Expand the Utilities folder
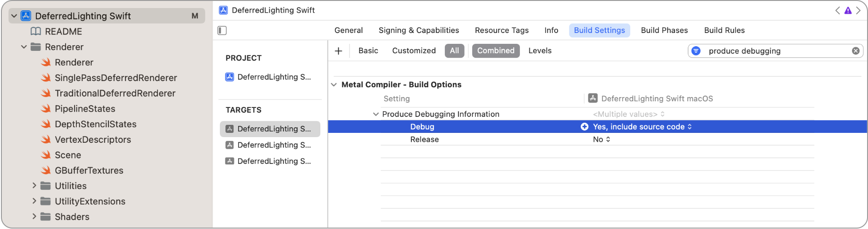 point(34,186)
